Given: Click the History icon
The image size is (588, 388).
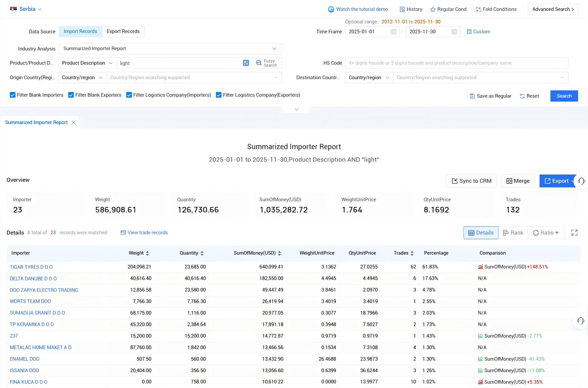Looking at the screenshot, I should (402, 9).
